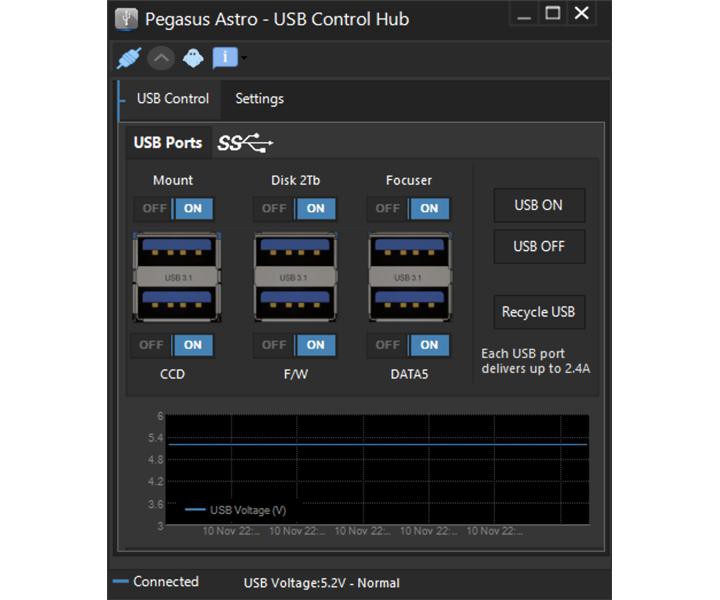
Task: Select the USB Control tab
Action: tap(172, 98)
